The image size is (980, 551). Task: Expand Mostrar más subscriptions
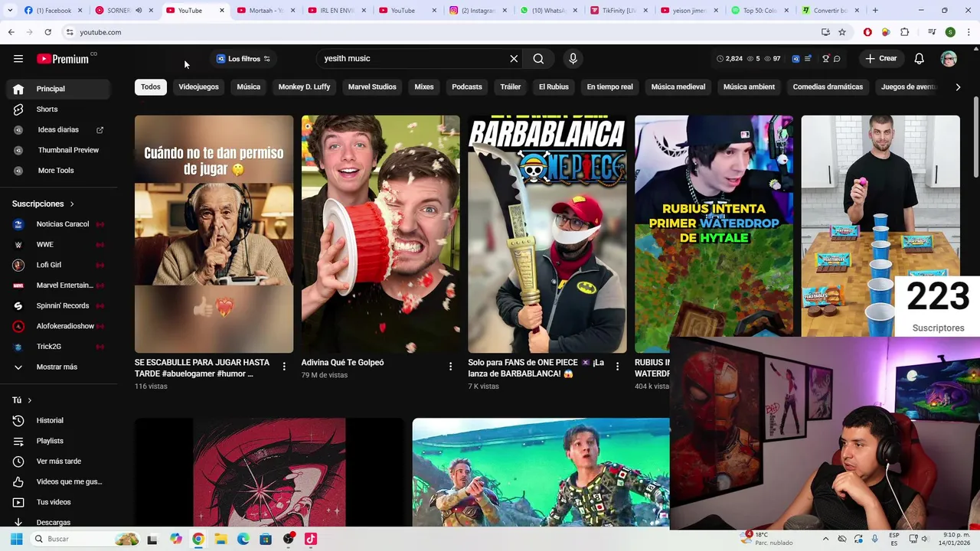[59, 367]
